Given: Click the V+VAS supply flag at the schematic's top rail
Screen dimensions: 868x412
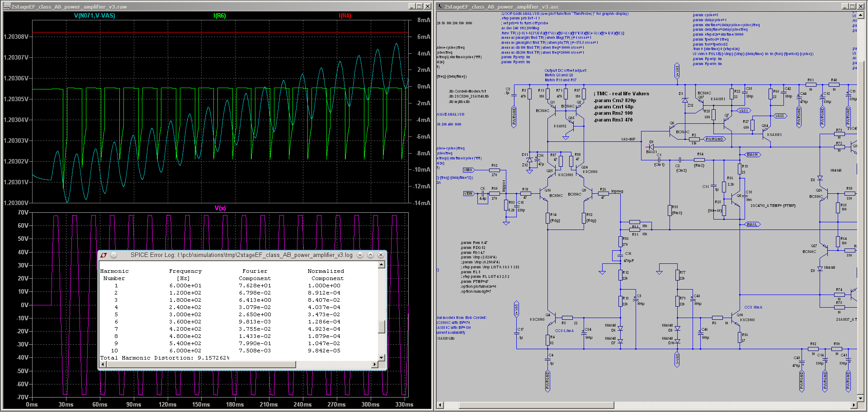Looking at the screenshot, I should (x=677, y=71).
